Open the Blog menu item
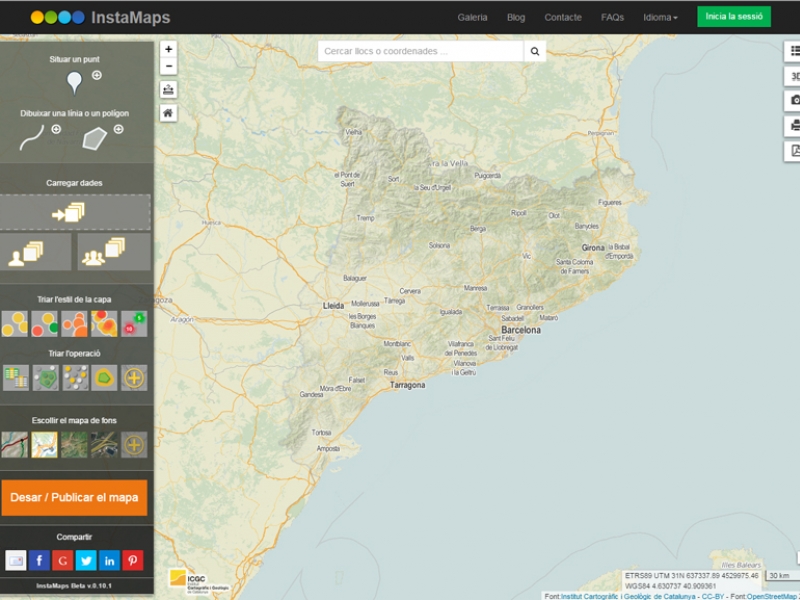This screenshot has height=600, width=800. click(516, 17)
